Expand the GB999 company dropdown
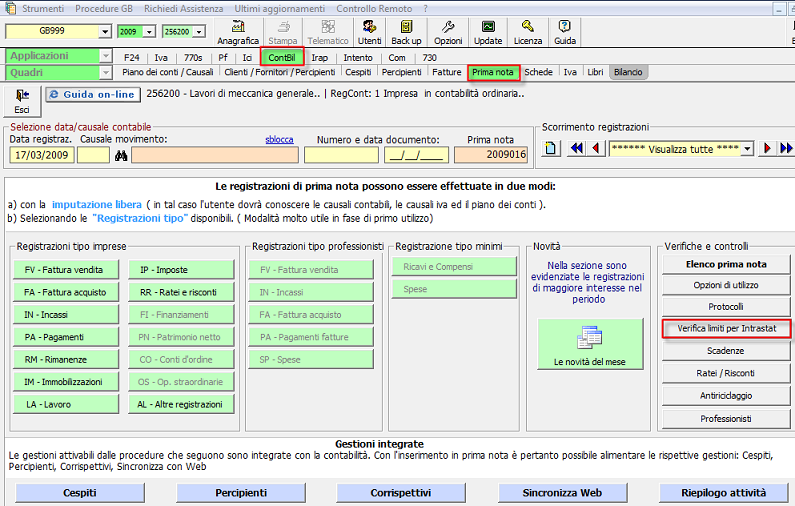The width and height of the screenshot is (795, 506). [x=105, y=32]
